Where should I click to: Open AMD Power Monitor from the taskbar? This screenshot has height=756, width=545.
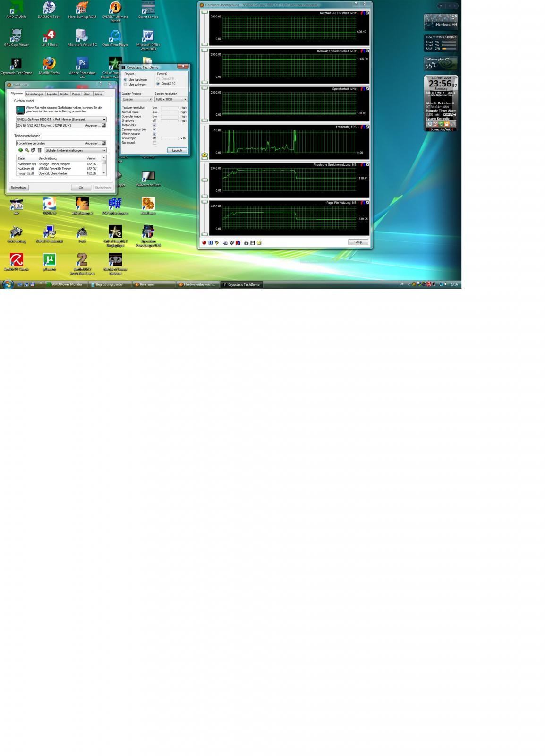67,284
